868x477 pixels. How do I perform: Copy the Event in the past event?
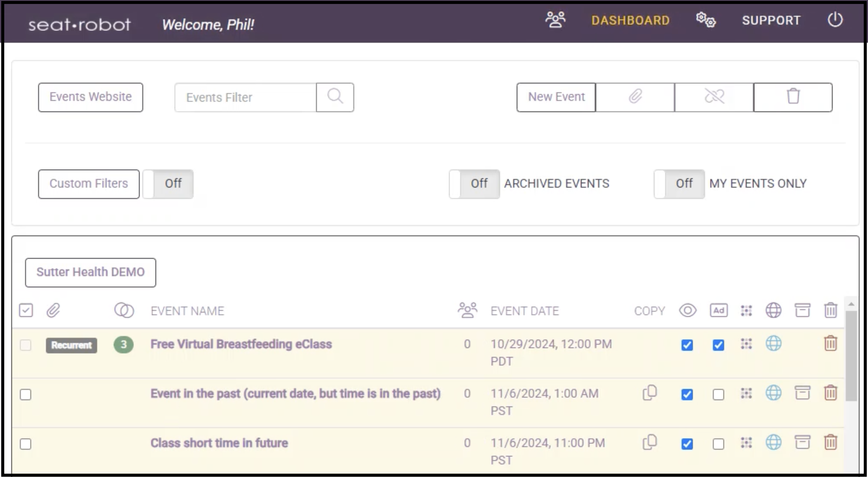click(x=650, y=393)
